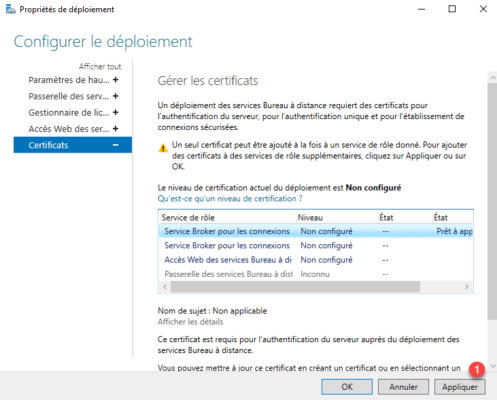Click Prêt à app status cell
The width and height of the screenshot is (497, 400).
point(454,231)
